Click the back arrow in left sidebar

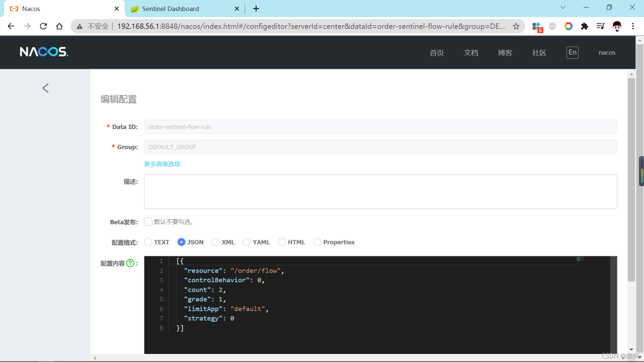[45, 88]
